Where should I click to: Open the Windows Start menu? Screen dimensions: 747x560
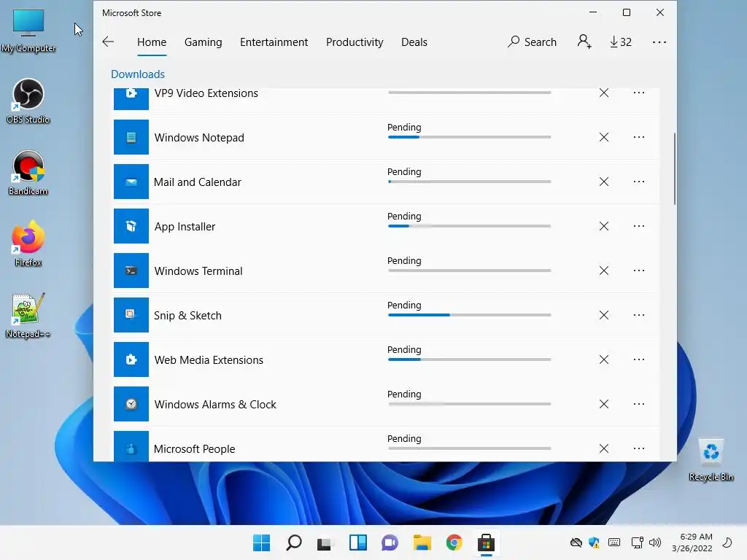(261, 542)
